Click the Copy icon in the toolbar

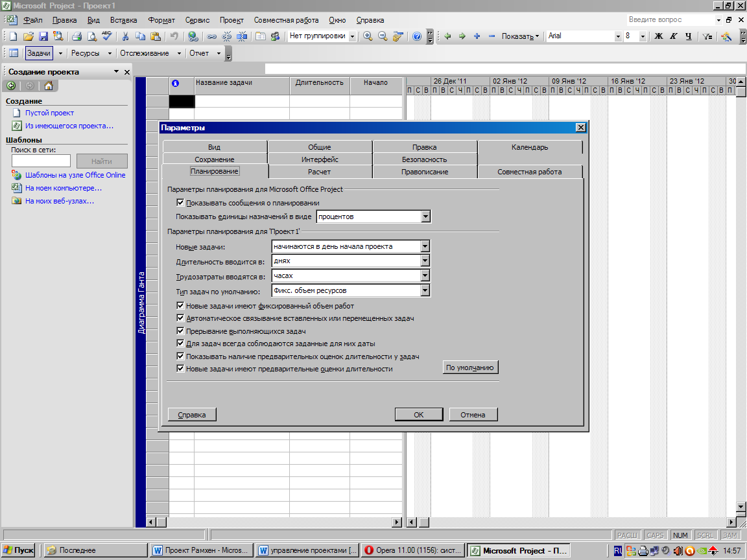141,36
